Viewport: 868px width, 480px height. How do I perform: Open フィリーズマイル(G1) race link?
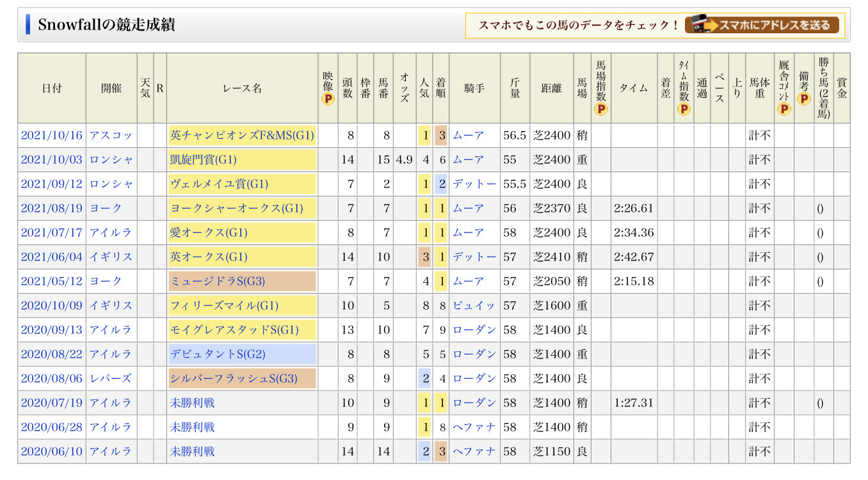[224, 306]
